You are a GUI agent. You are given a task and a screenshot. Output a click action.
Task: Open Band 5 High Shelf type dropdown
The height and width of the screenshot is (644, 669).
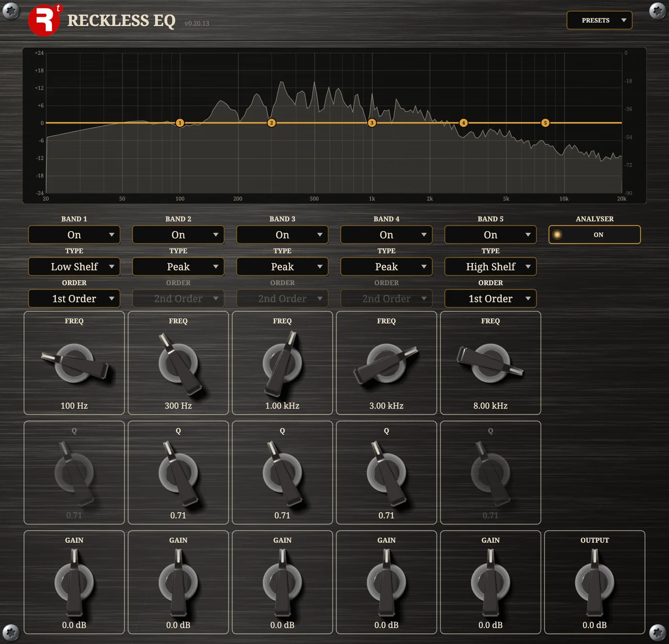(491, 267)
